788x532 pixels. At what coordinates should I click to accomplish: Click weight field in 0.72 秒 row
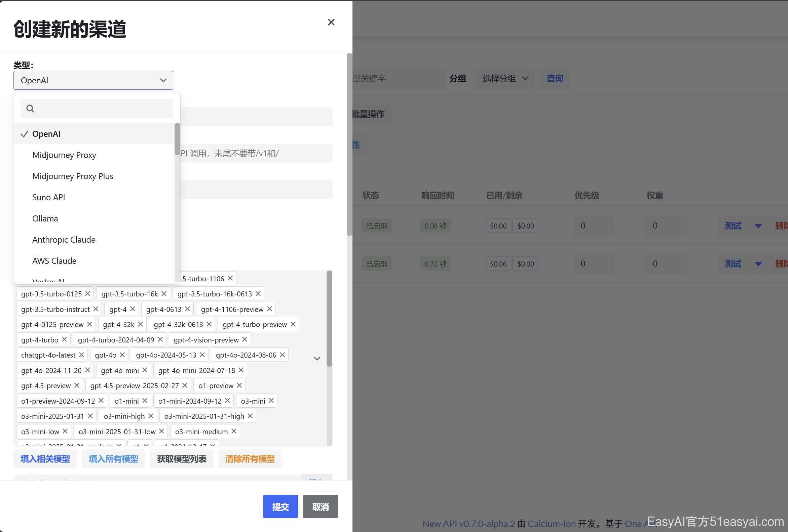666,263
